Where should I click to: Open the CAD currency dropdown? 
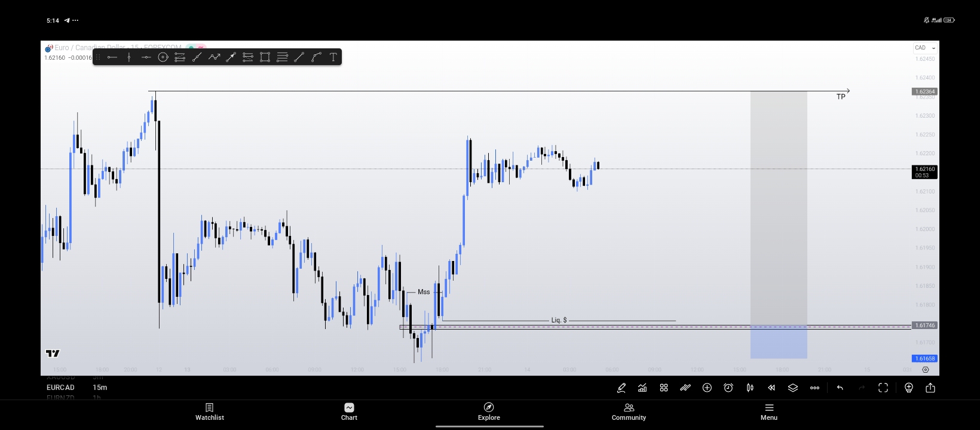925,48
